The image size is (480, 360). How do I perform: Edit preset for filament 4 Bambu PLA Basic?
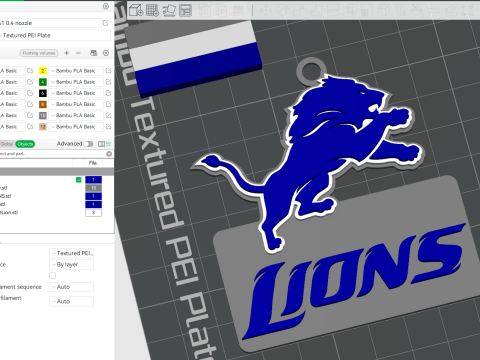(x=108, y=82)
